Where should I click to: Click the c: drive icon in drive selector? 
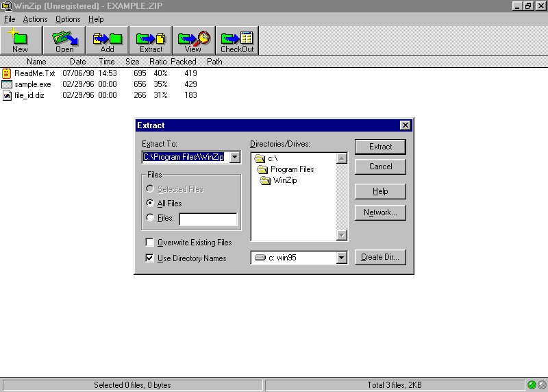coord(260,258)
